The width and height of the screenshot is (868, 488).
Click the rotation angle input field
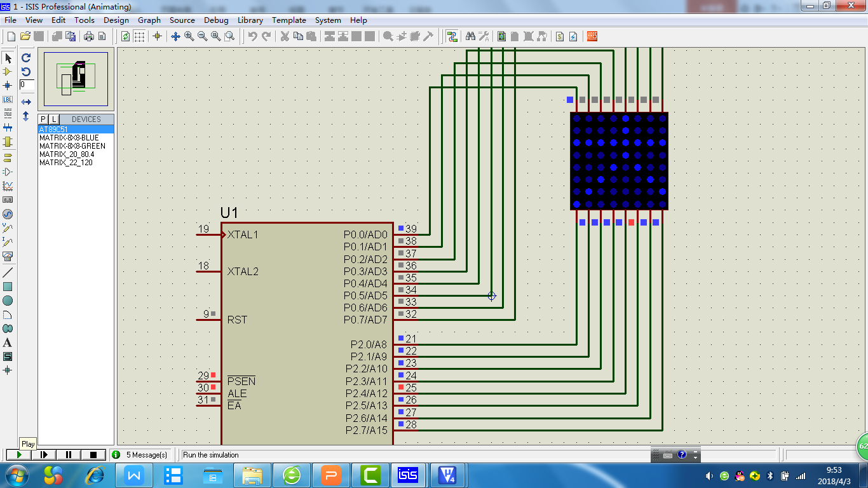coord(27,85)
